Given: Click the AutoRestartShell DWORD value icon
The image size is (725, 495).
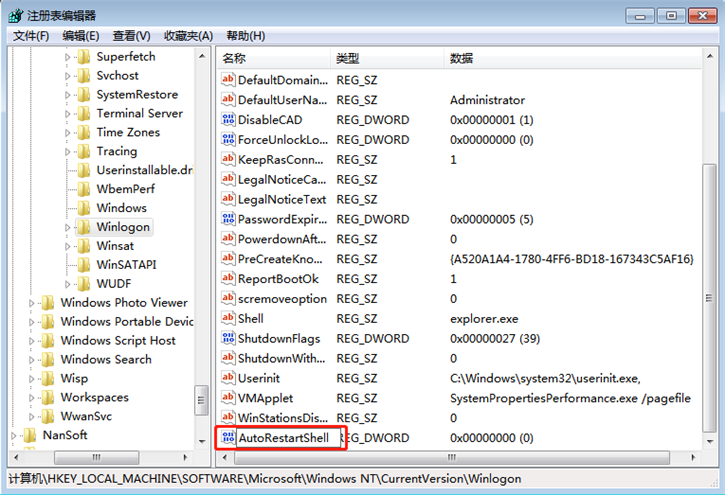Looking at the screenshot, I should click(x=228, y=438).
